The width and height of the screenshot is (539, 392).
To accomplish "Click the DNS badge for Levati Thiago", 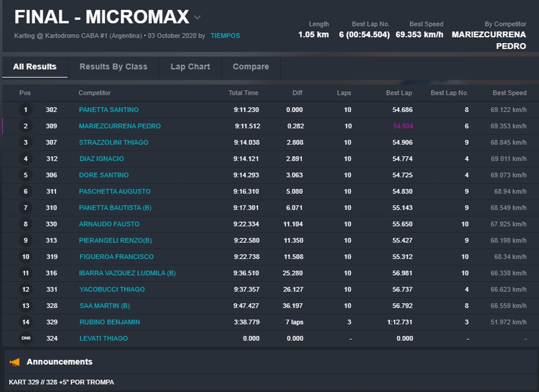I will tap(25, 339).
